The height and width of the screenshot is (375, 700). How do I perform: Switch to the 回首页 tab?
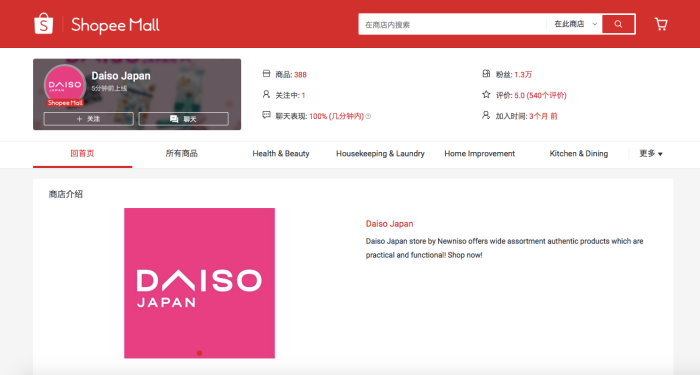83,154
